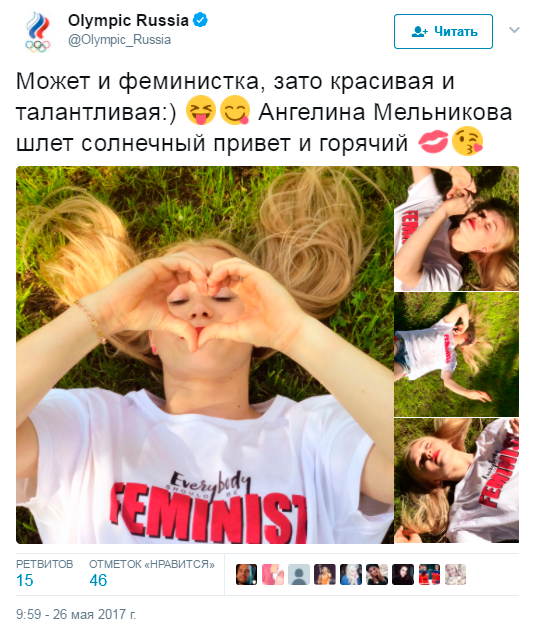
Task: Open the tweet timestamp 26 мая 2017
Action: pyautogui.click(x=76, y=614)
